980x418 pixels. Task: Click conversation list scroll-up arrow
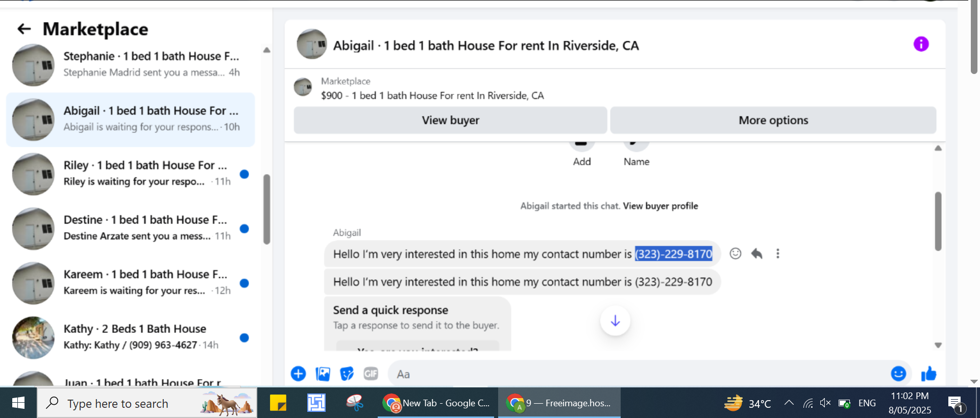click(x=266, y=50)
